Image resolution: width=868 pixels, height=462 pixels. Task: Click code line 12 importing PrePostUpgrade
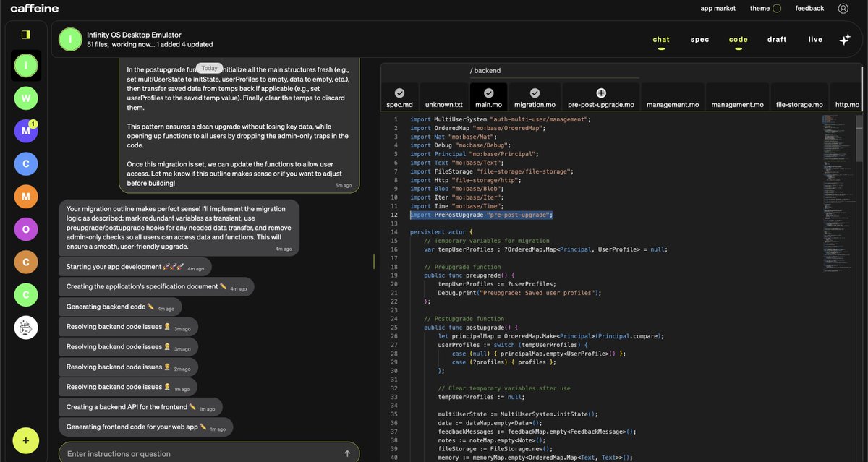[481, 215]
